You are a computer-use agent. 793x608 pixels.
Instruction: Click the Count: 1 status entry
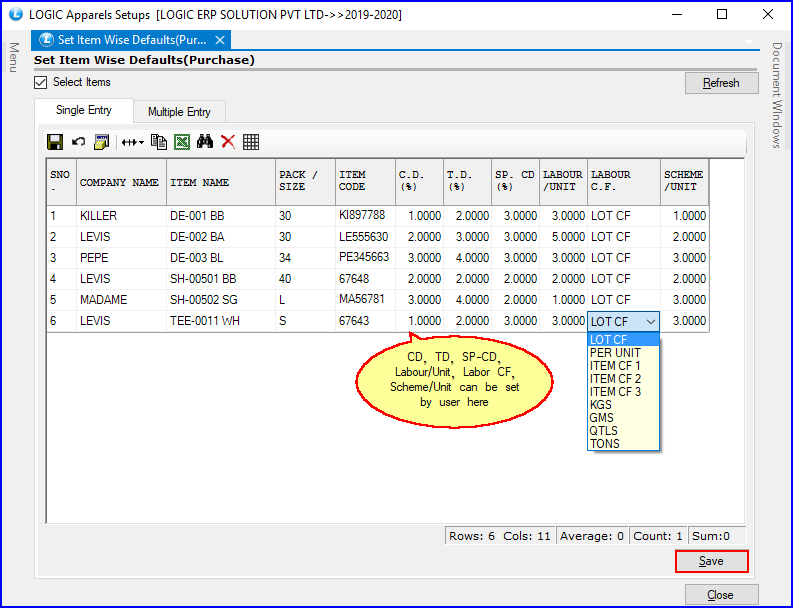[x=658, y=536]
